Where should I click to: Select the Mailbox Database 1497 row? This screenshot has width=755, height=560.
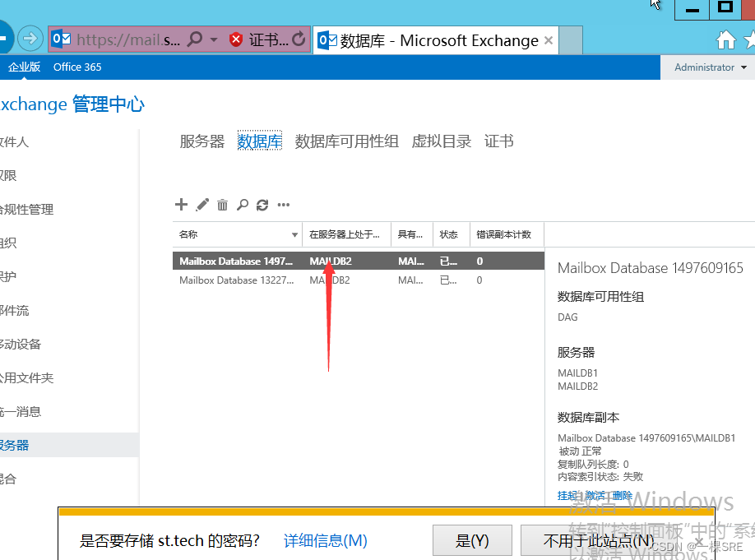[x=239, y=261]
